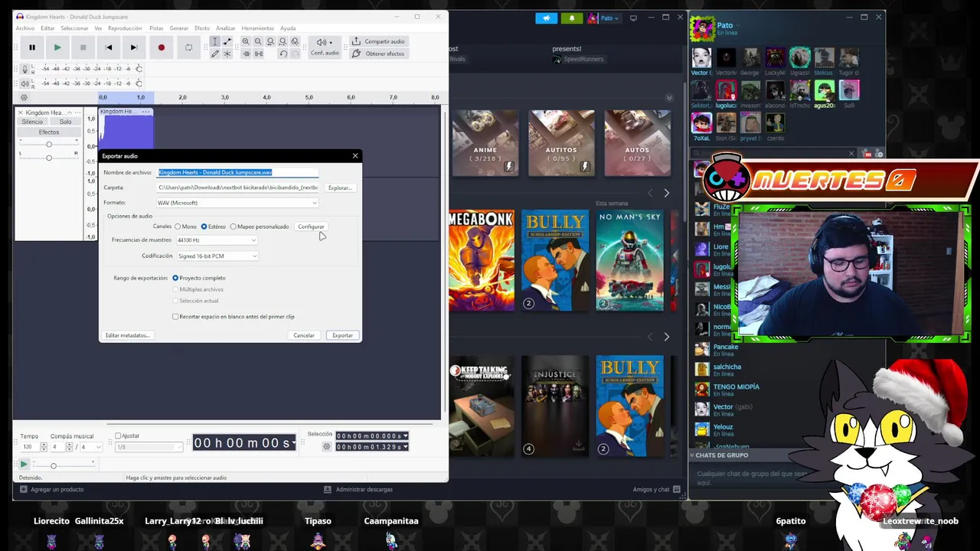Screen dimensions: 980x551
Task: Open Codificación Signed 16-bit PCM dropdown
Action: [217, 256]
